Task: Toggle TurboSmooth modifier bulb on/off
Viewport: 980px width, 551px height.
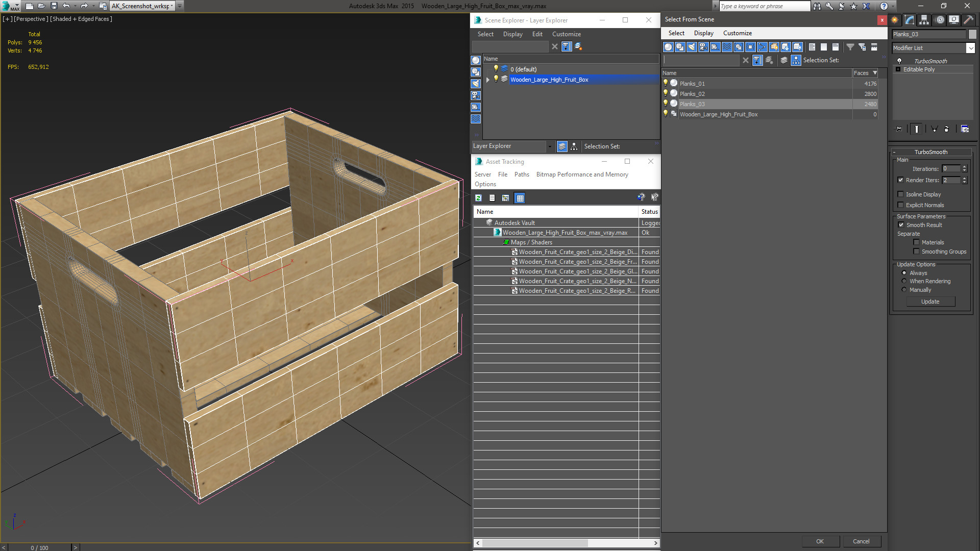Action: click(899, 61)
